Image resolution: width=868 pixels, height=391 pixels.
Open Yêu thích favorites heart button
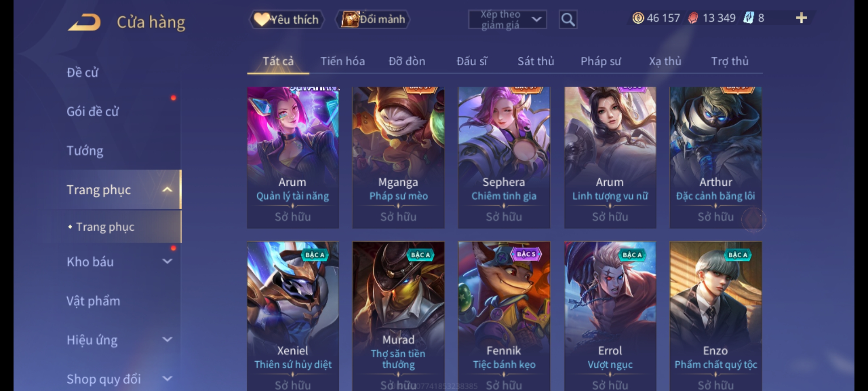286,19
